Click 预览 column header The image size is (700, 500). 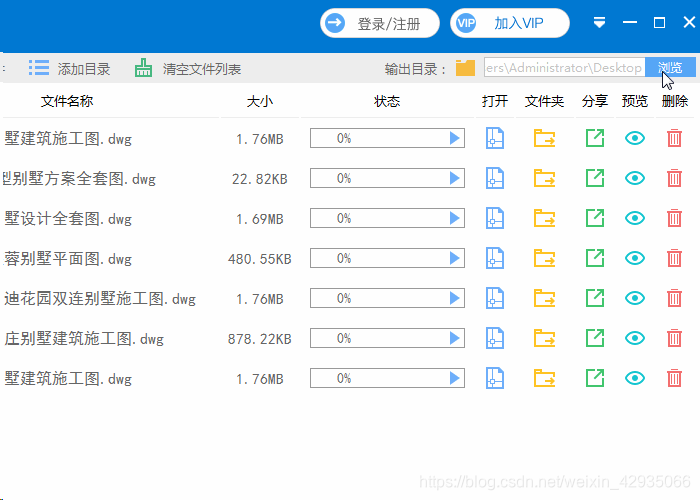tap(635, 101)
